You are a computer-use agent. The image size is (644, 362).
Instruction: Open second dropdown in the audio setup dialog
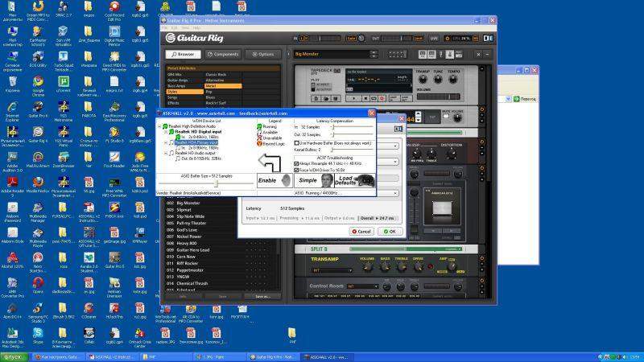[395, 162]
